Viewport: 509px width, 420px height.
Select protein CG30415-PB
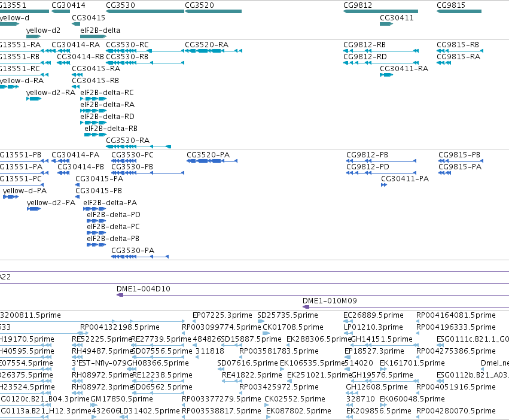99,191
